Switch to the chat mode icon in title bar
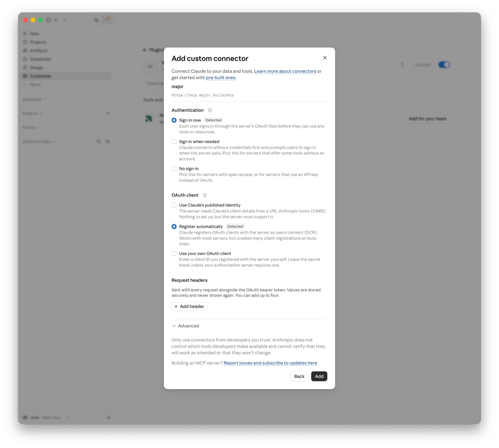 (x=96, y=20)
